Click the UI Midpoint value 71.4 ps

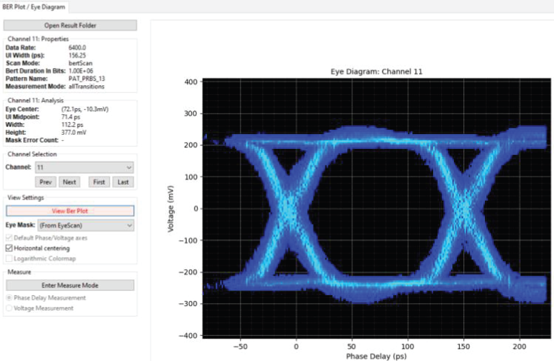[x=71, y=117]
